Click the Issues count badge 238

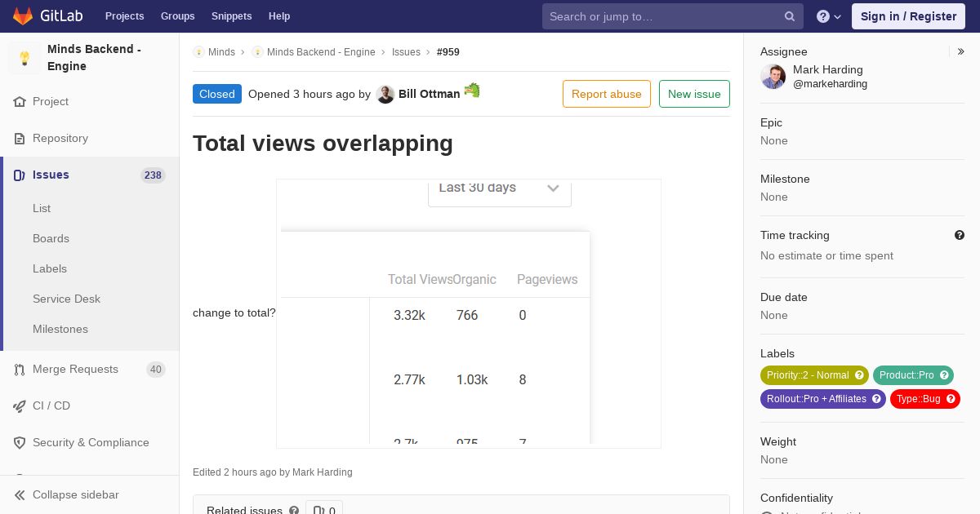click(153, 175)
